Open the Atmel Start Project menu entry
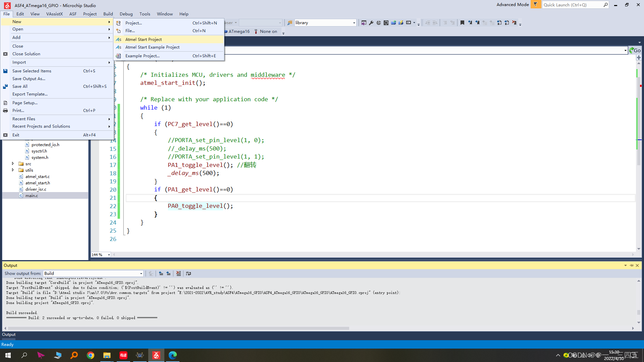Image resolution: width=644 pixels, height=362 pixels. tap(144, 40)
